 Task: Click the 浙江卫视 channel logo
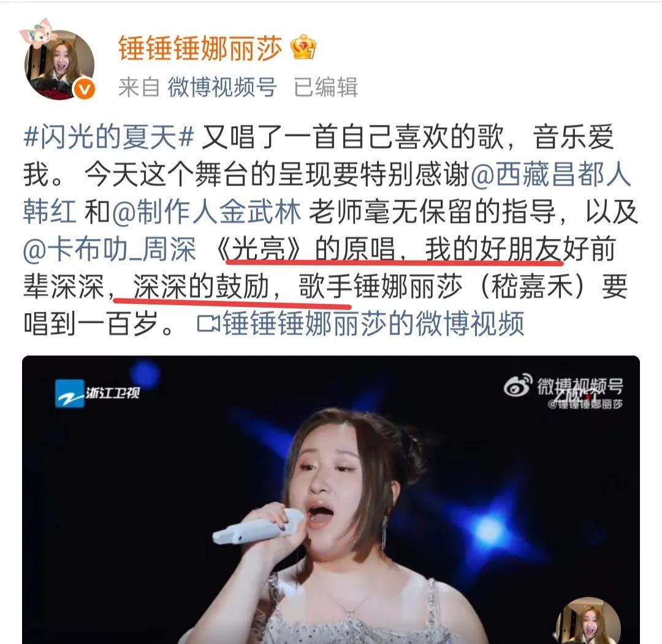click(x=97, y=393)
